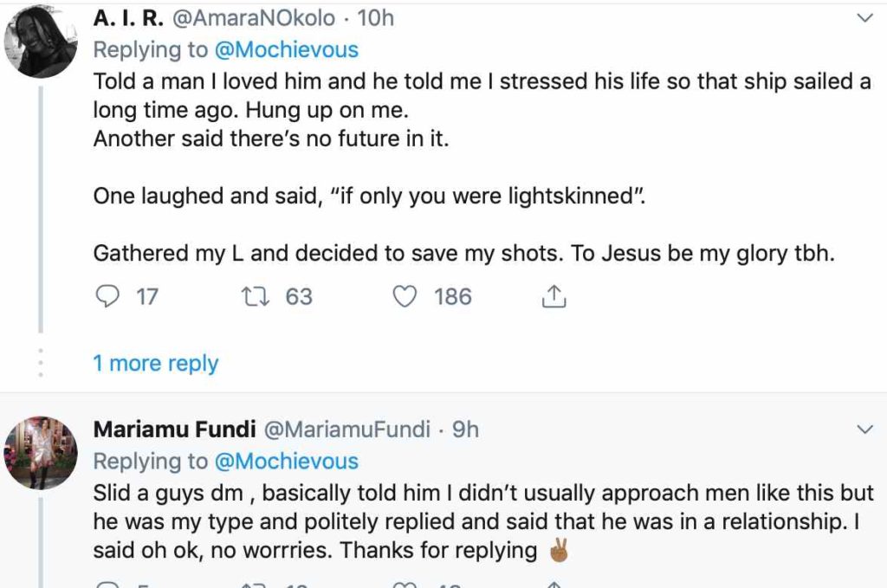Share the A. I. R. tweet
Screen dimensions: 887x588
pos(553,297)
